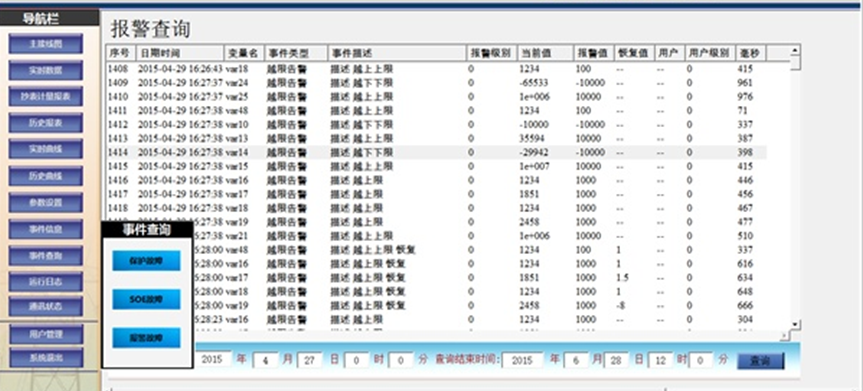This screenshot has width=863, height=391.
Task: Click the 事件描述 column header
Action: pos(397,53)
